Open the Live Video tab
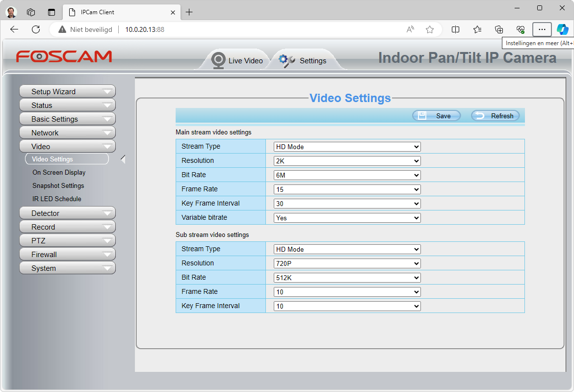Viewport: 574px width, 392px height. (x=237, y=61)
